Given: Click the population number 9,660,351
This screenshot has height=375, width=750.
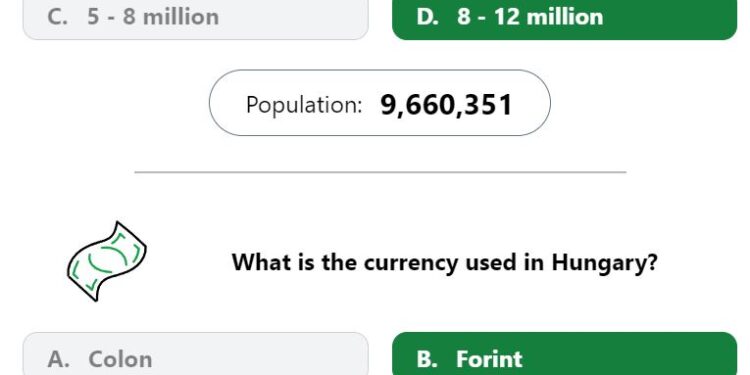Looking at the screenshot, I should click(x=446, y=105).
